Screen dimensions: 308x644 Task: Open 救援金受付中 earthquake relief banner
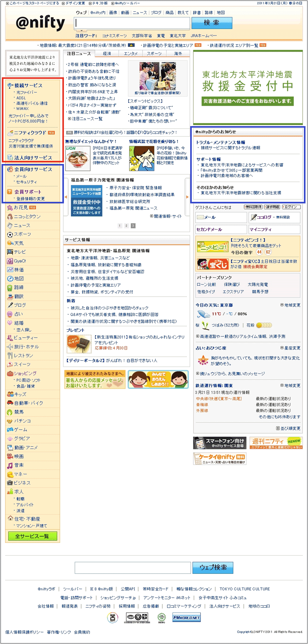(x=248, y=87)
